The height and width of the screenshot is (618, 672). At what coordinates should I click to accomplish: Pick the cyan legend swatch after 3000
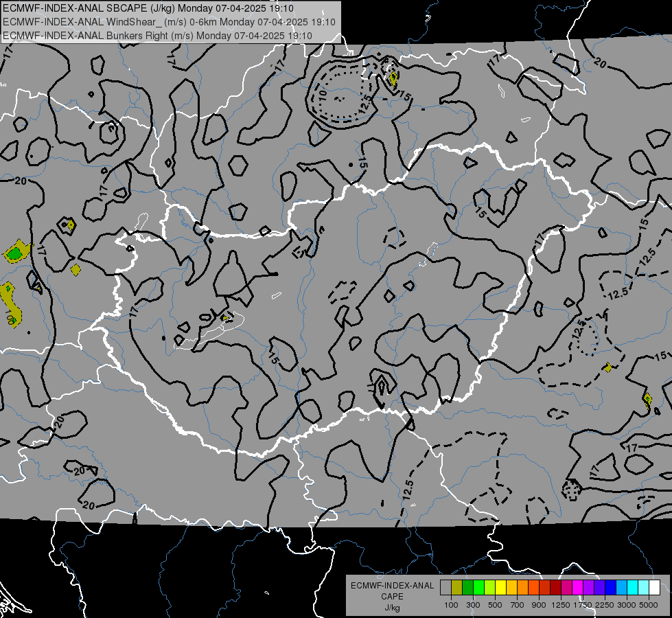pos(633,588)
